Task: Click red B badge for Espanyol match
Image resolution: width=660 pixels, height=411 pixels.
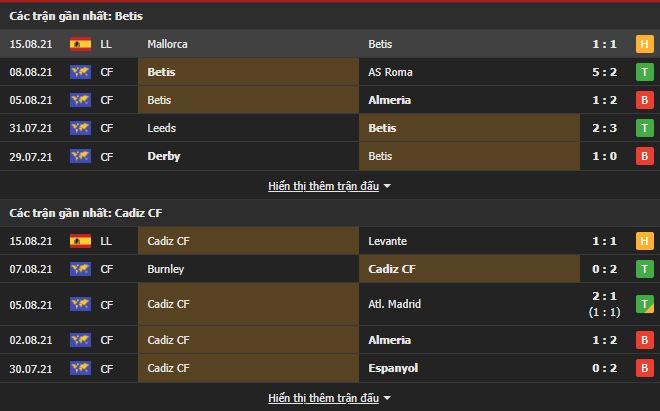Action: click(644, 368)
